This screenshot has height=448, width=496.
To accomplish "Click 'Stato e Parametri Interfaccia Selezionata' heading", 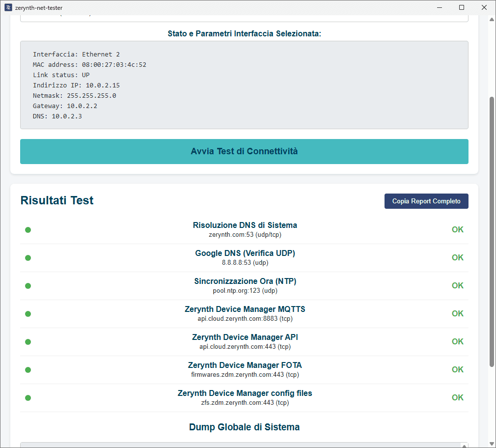I will 244,33.
